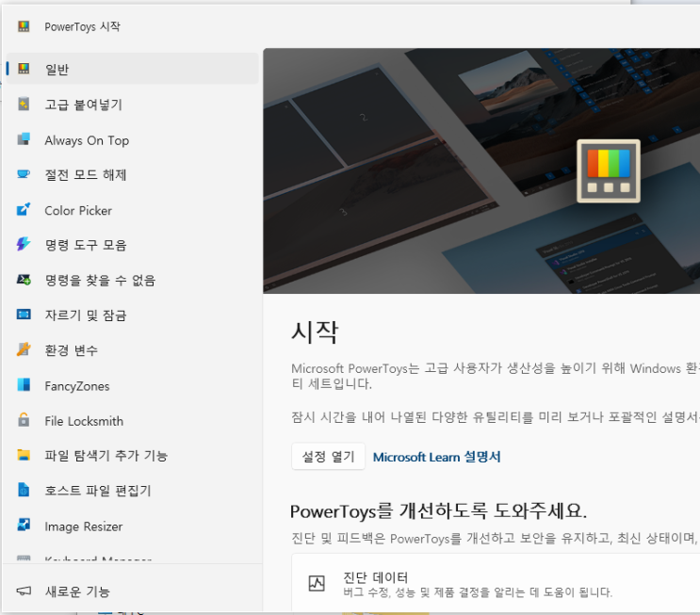
Task: Click the PowerToys logo in title bar
Action: pos(24,26)
